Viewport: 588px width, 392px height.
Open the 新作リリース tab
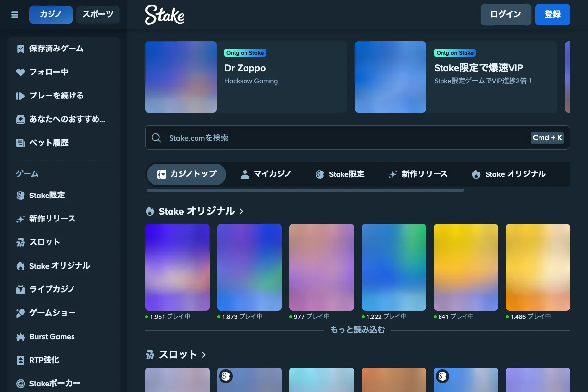pyautogui.click(x=418, y=174)
